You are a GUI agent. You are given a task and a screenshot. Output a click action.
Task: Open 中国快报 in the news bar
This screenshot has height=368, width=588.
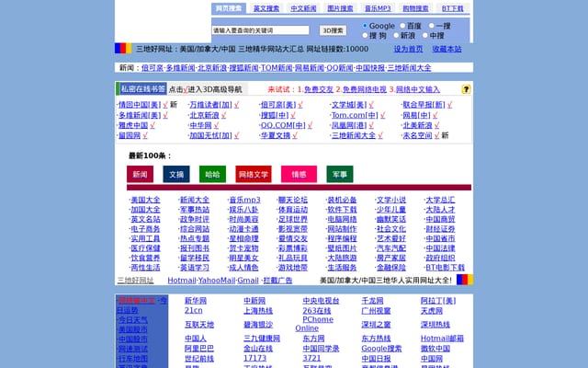tap(370, 68)
